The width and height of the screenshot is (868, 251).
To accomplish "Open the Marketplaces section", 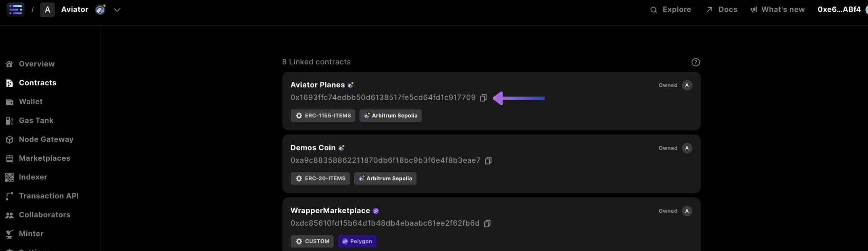I will (x=44, y=158).
